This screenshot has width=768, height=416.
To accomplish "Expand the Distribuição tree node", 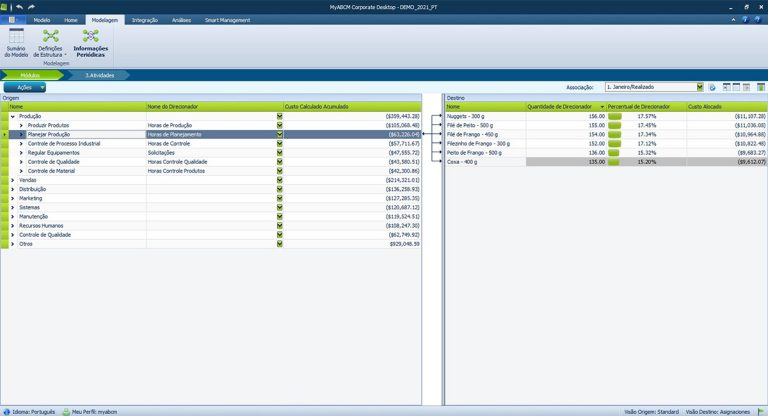I will [13, 189].
